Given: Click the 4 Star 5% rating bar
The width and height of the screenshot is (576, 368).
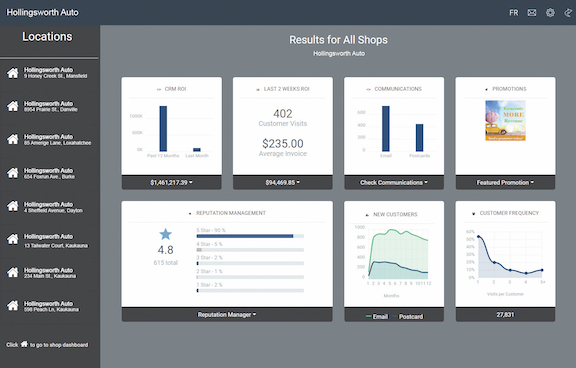Looking at the screenshot, I should (x=250, y=250).
